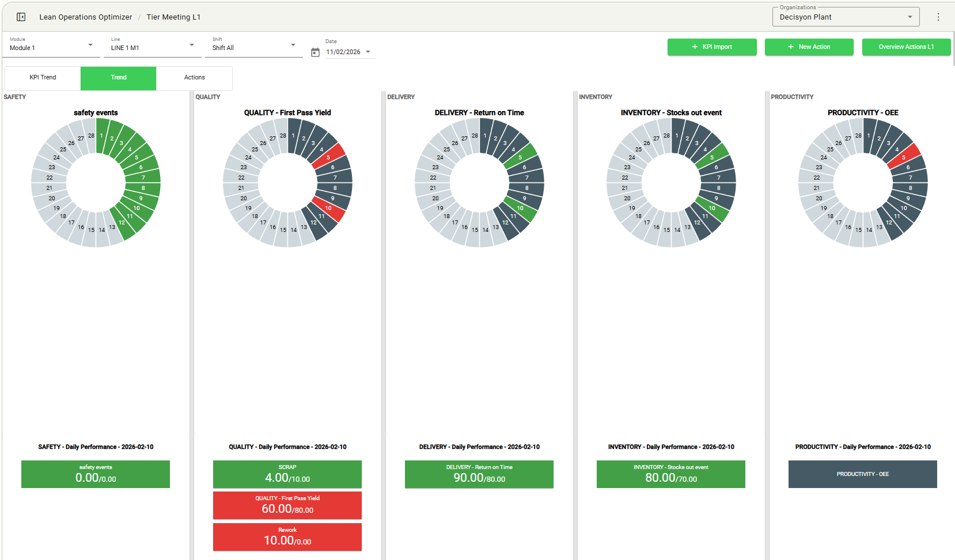Toggle the sidebar panel icon
The width and height of the screenshot is (955, 560).
21,17
